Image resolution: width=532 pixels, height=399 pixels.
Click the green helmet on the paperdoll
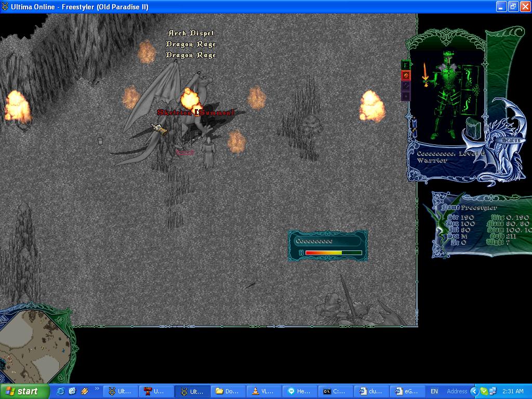pos(448,59)
